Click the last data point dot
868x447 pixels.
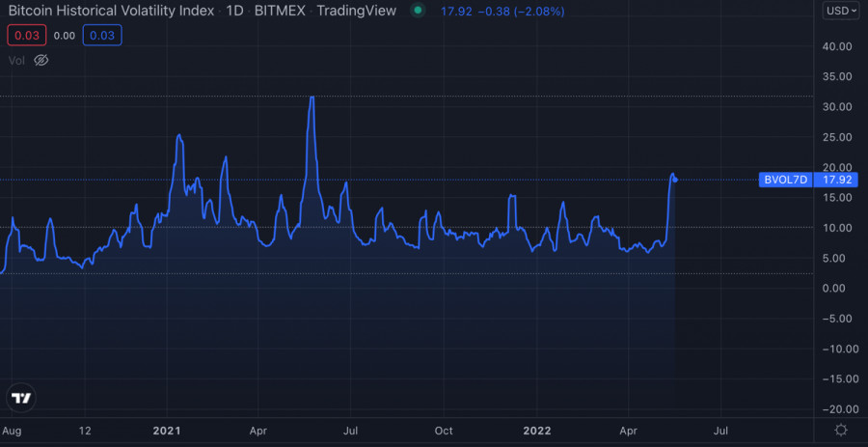(675, 179)
